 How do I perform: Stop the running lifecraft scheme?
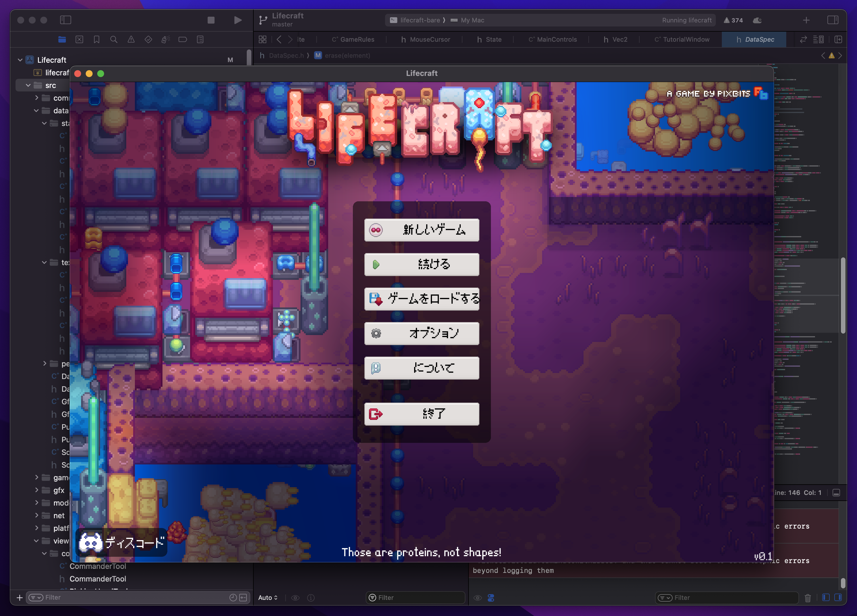coord(211,20)
